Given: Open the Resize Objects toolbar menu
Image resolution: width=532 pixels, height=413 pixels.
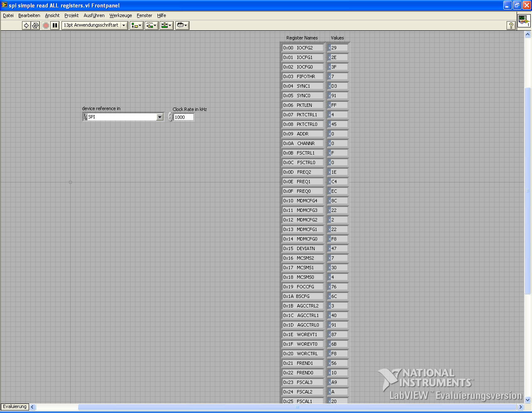Looking at the screenshot, I should tap(166, 25).
